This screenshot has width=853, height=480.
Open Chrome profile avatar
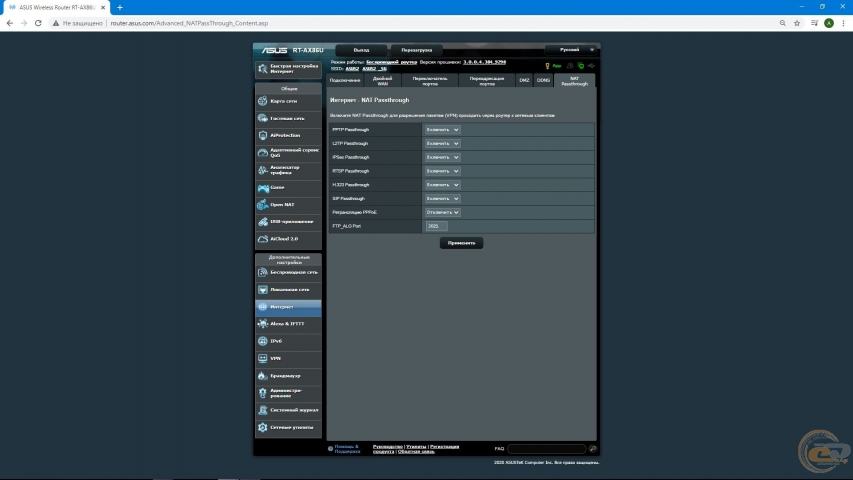coord(829,23)
